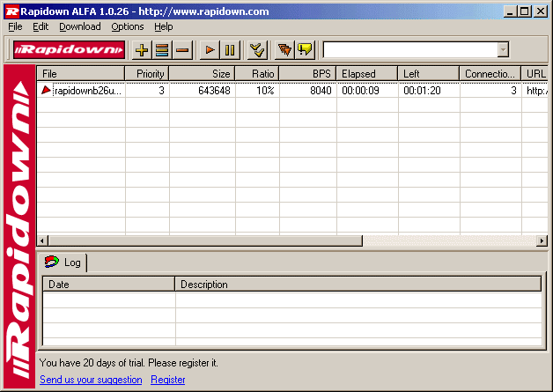Click the orange stacked arrows toolbar icon
553x392 pixels.
(x=284, y=49)
